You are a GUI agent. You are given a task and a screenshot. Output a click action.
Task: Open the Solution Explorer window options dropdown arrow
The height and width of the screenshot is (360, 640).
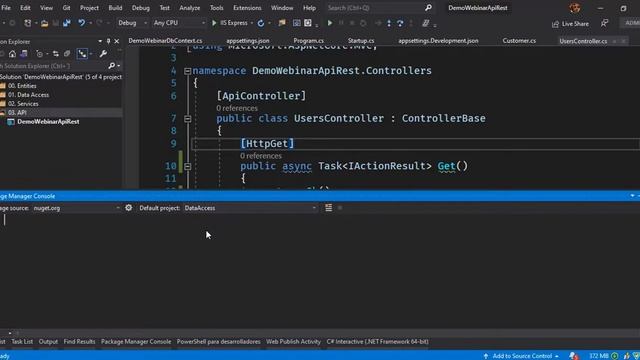tap(100, 41)
